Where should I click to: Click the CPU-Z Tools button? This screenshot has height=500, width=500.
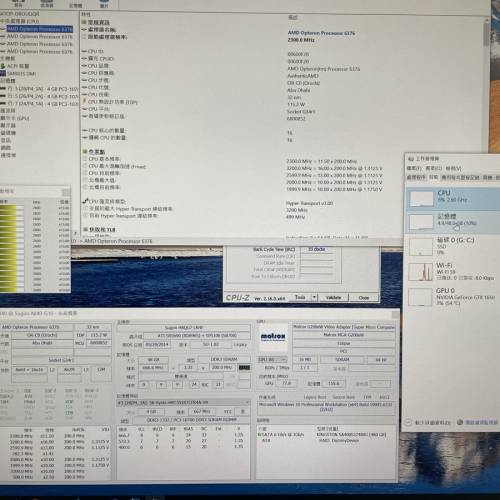click(x=300, y=297)
